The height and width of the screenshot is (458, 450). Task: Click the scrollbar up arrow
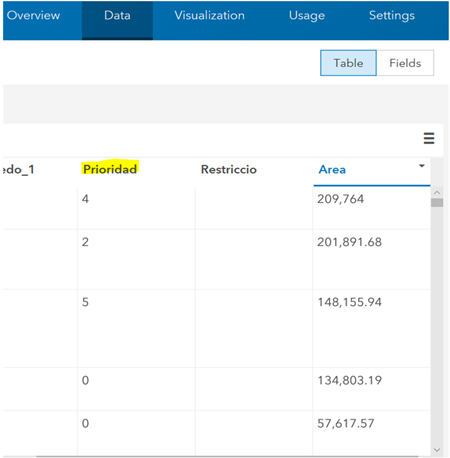[x=437, y=192]
